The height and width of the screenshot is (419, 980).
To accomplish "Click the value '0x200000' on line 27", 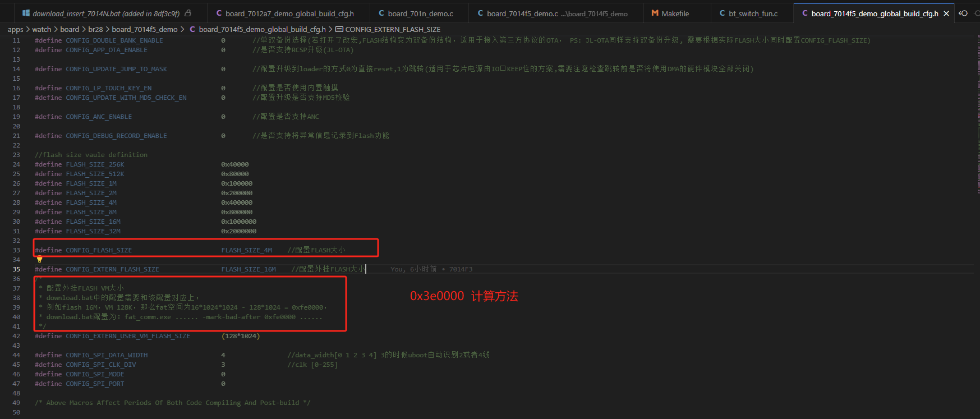I will pos(237,193).
